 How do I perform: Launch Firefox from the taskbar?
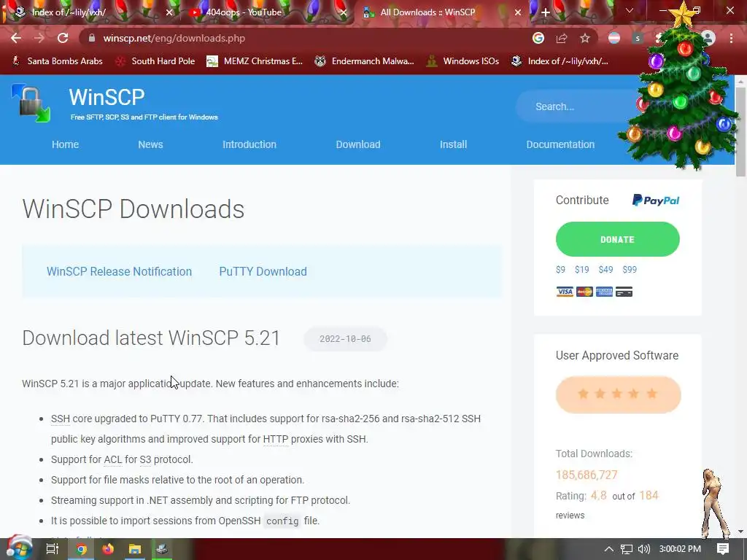108,550
